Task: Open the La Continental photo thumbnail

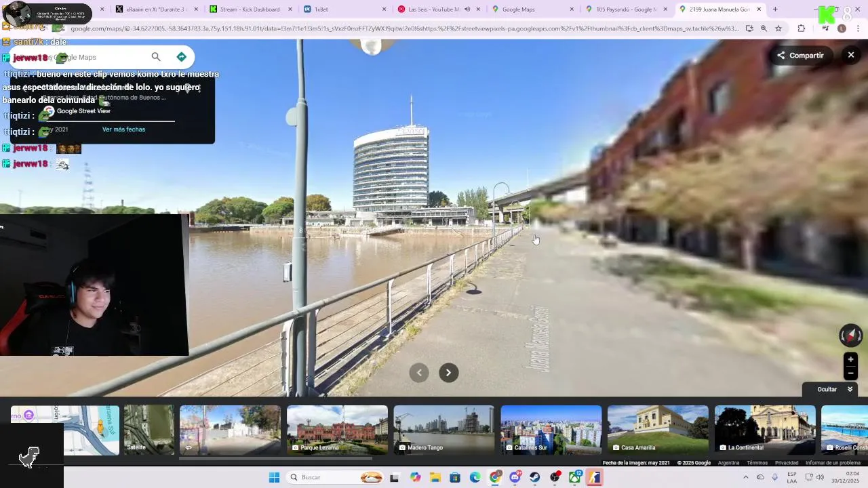Action: coord(765,430)
